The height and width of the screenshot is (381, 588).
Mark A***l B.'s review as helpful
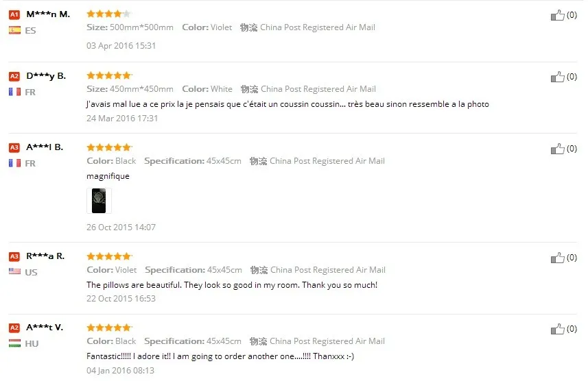pos(557,149)
